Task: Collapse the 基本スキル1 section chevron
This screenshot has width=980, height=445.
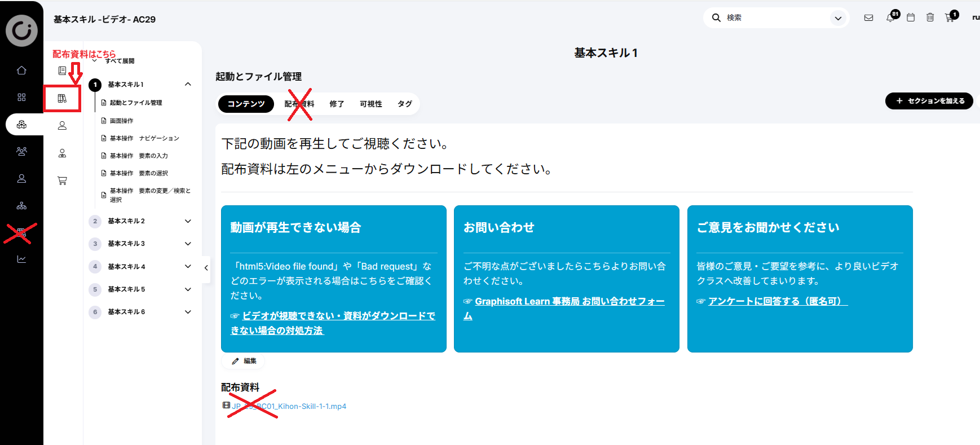Action: tap(188, 84)
